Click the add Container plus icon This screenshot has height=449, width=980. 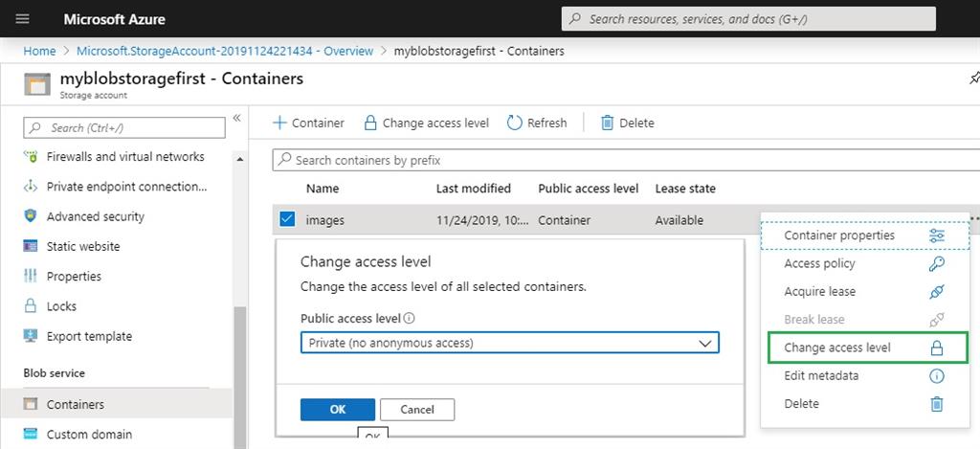point(279,123)
